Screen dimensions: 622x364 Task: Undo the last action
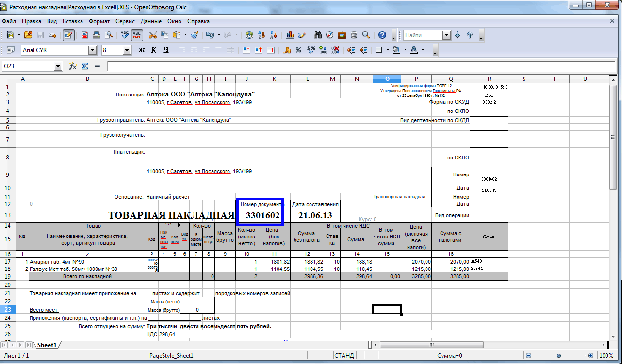click(x=210, y=35)
